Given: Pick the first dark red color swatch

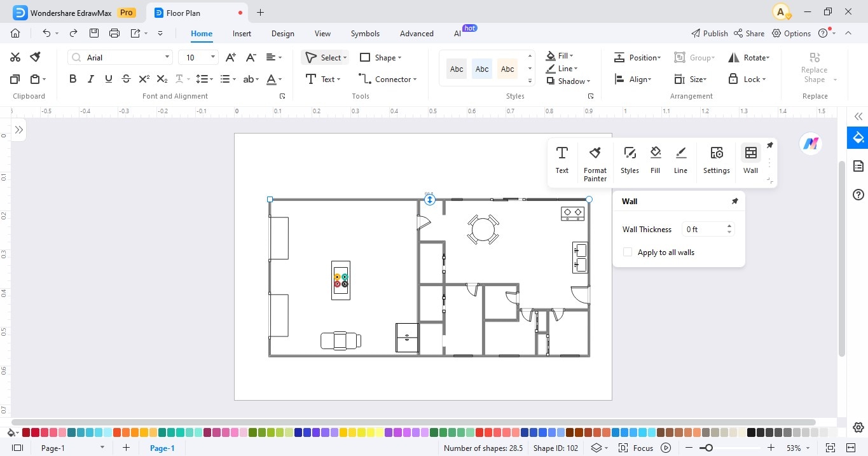Looking at the screenshot, I should [26, 432].
